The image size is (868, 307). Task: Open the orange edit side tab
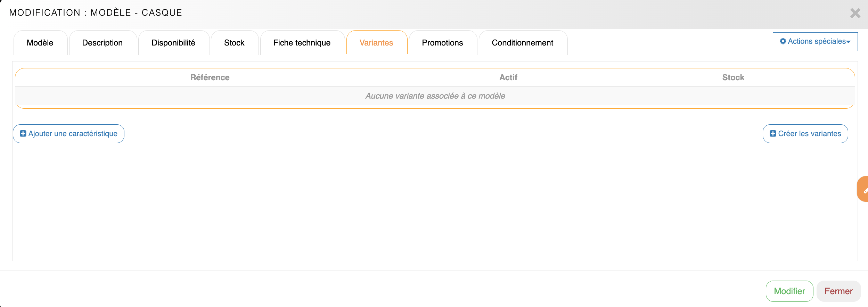[863, 189]
